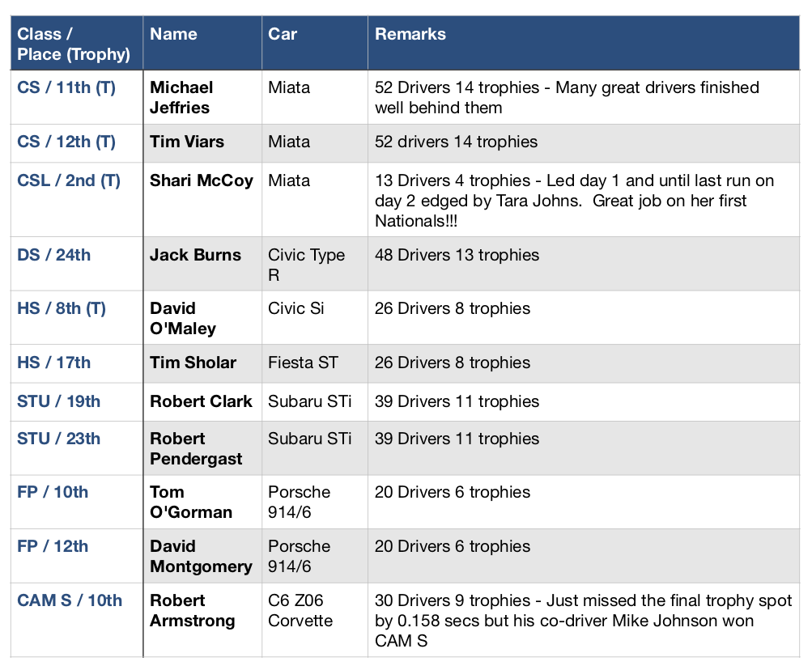Select the 'C6 Z06 Corvette' car cell

300,610
